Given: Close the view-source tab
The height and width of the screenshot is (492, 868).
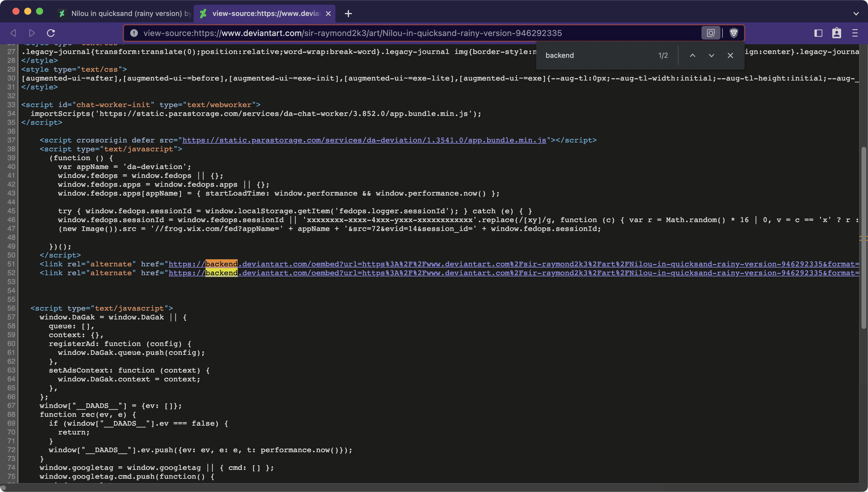Looking at the screenshot, I should click(x=328, y=14).
